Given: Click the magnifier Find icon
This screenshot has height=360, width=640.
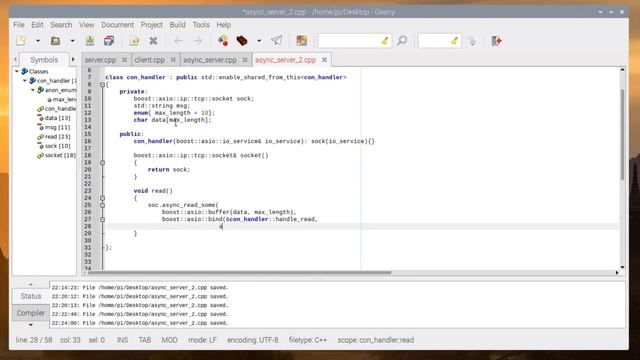Looking at the screenshot, I should tap(402, 40).
